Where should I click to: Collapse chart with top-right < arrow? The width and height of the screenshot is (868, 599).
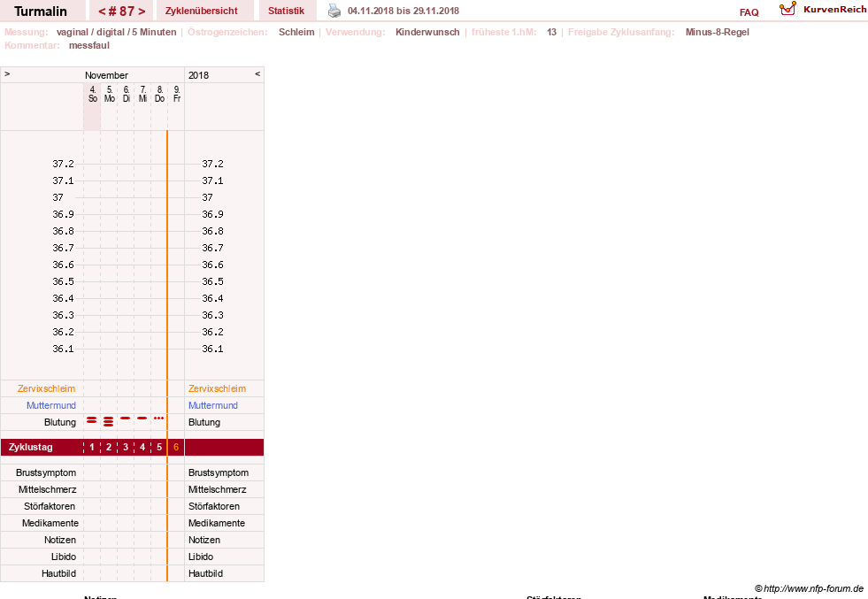257,73
